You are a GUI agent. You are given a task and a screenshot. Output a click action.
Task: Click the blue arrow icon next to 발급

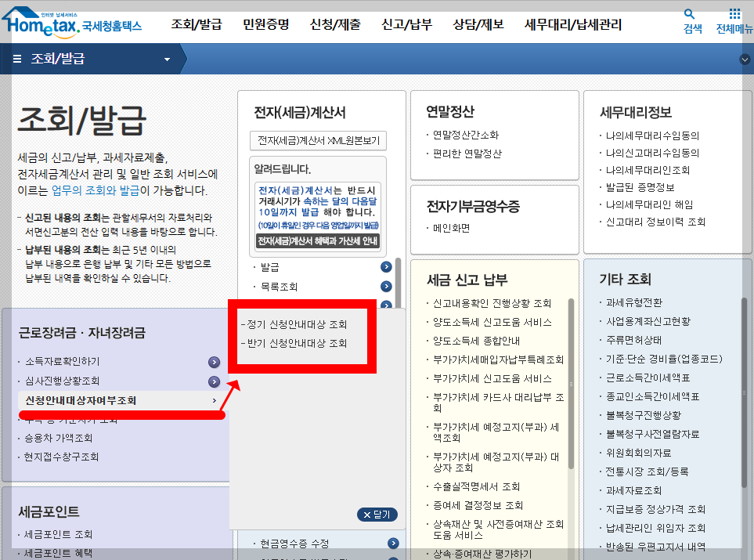(385, 266)
